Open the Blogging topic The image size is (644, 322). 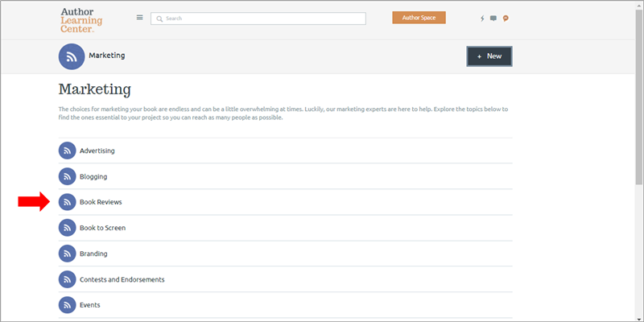point(93,176)
